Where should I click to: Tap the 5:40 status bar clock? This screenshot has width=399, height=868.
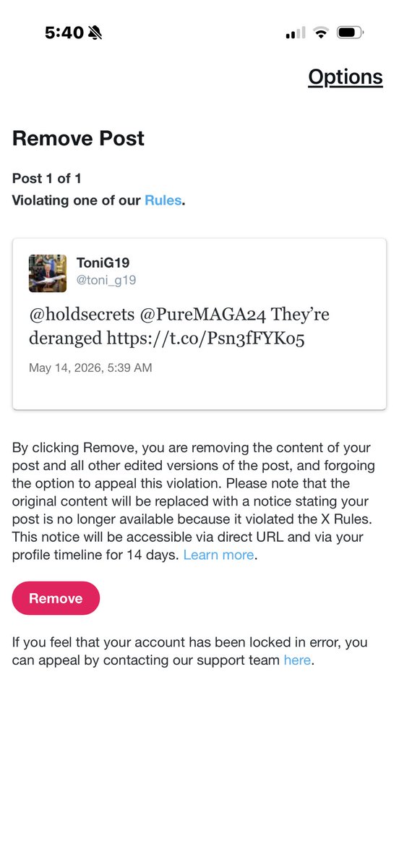tap(64, 33)
